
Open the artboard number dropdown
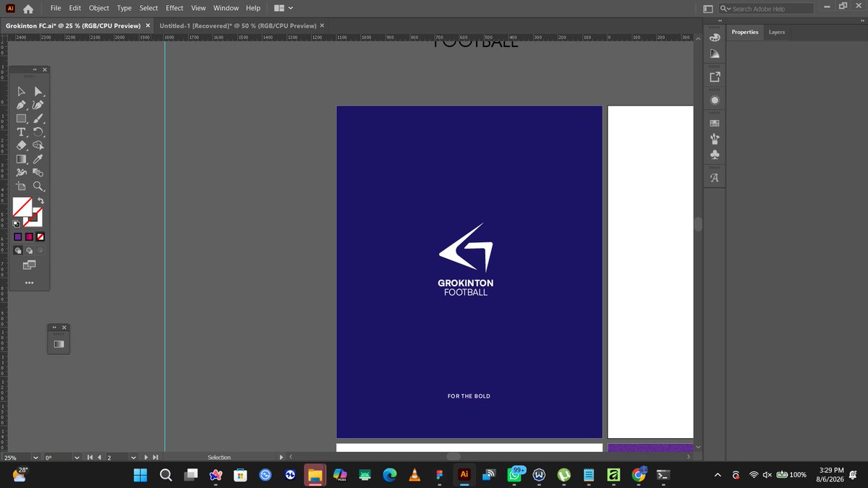(133, 458)
